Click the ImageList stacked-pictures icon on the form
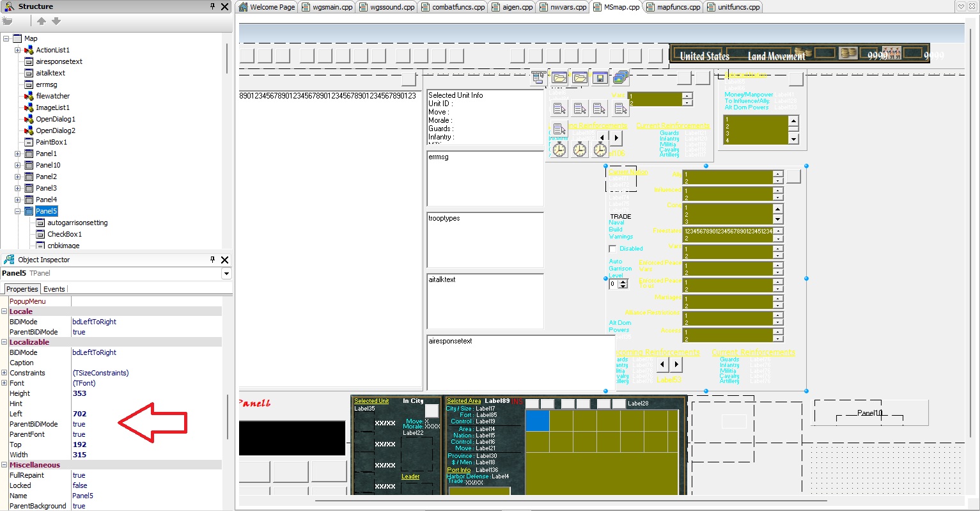Image resolution: width=980 pixels, height=511 pixels. [620, 77]
